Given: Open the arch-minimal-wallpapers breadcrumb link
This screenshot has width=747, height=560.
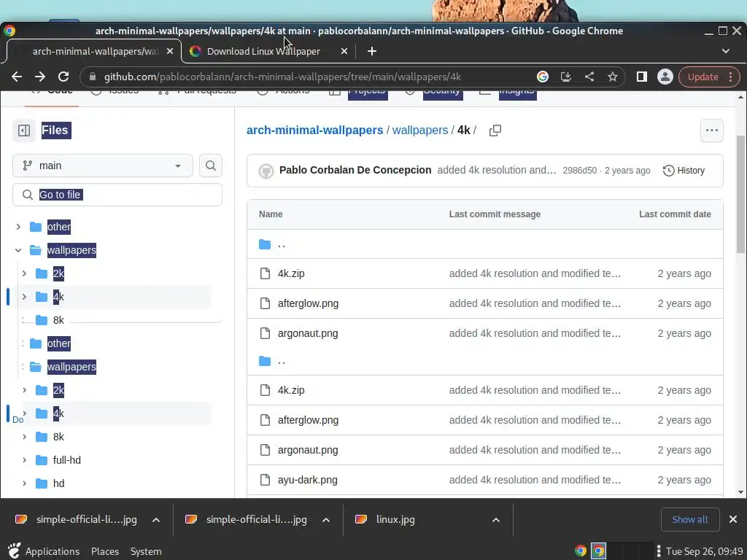Looking at the screenshot, I should pyautogui.click(x=315, y=130).
